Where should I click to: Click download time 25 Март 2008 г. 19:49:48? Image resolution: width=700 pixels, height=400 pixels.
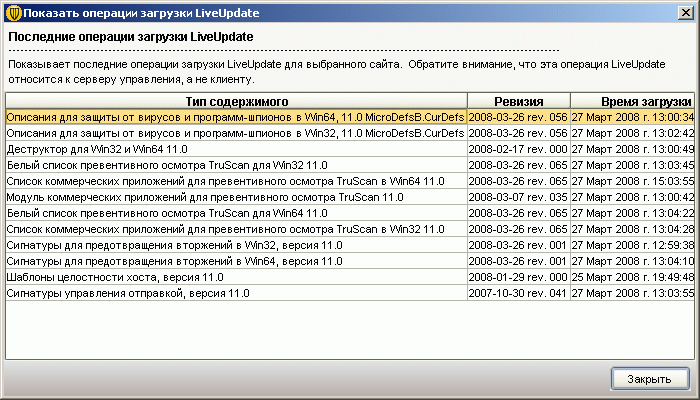point(633,278)
